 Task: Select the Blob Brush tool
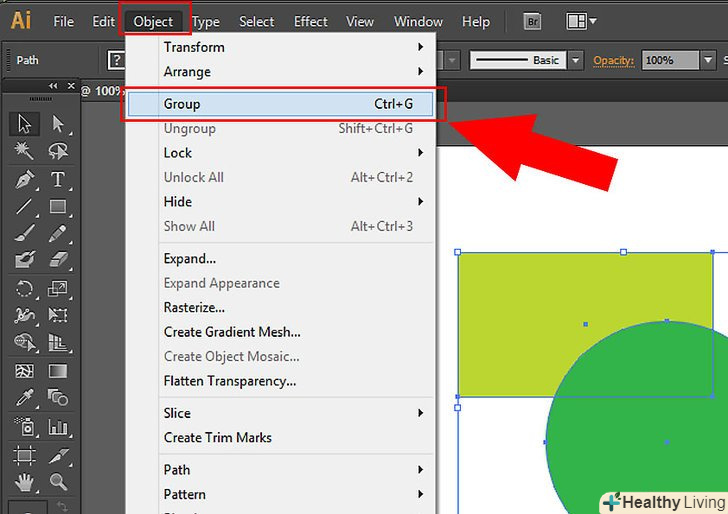click(x=24, y=260)
